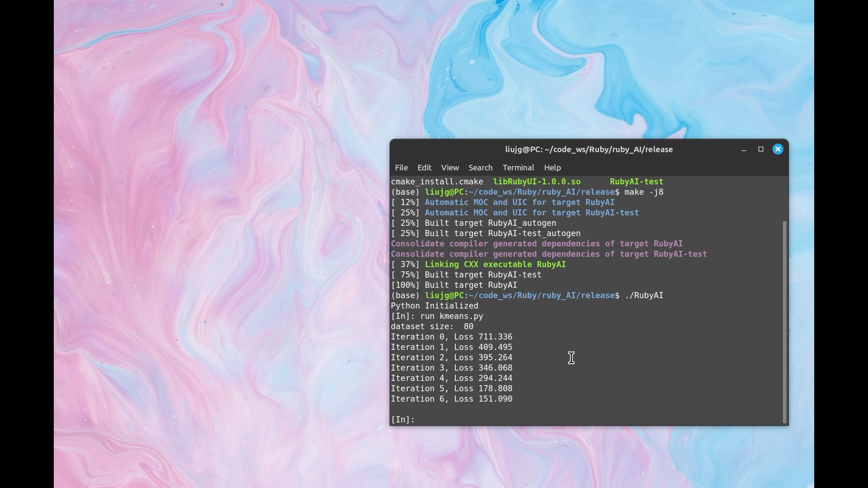Click the libRubyUI-1.0.0.so filename

(x=536, y=182)
